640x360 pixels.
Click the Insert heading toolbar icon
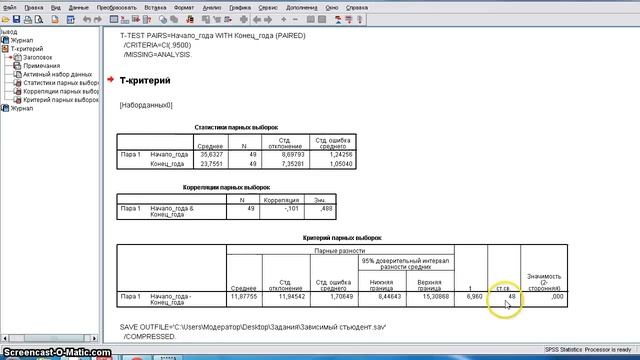click(338, 20)
